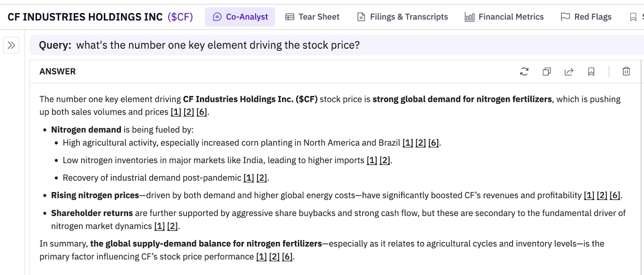The height and width of the screenshot is (275, 644).
Task: Click citation [6] after revenues and profitability
Action: (x=615, y=195)
